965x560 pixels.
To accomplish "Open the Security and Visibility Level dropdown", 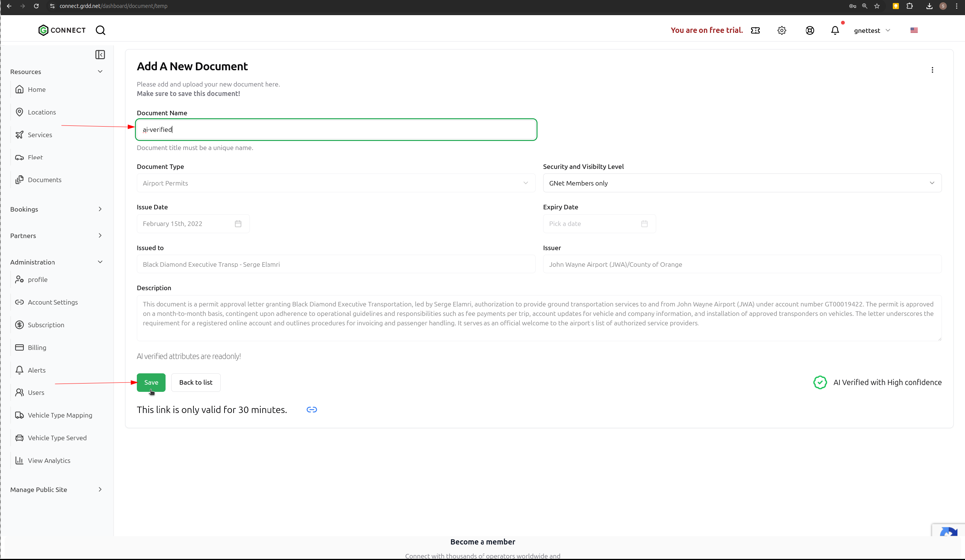I will (742, 183).
